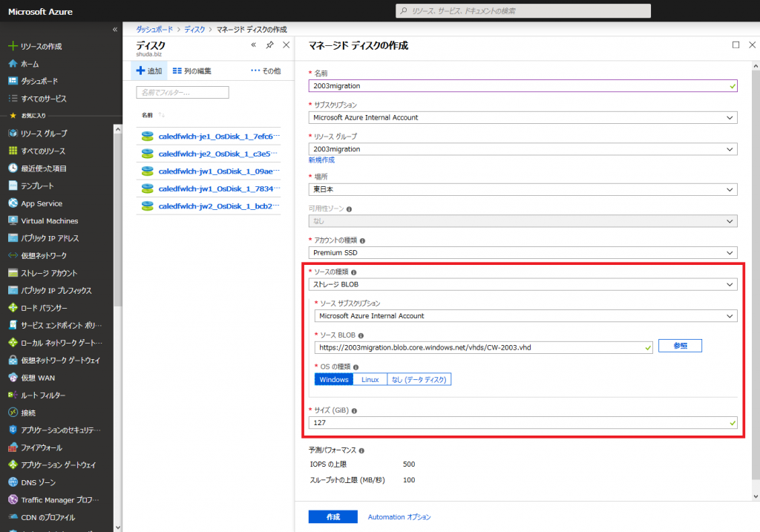Screen dimensions: 760x532
Task: Click the Create new (新規作成) resource group link
Action: click(x=321, y=160)
